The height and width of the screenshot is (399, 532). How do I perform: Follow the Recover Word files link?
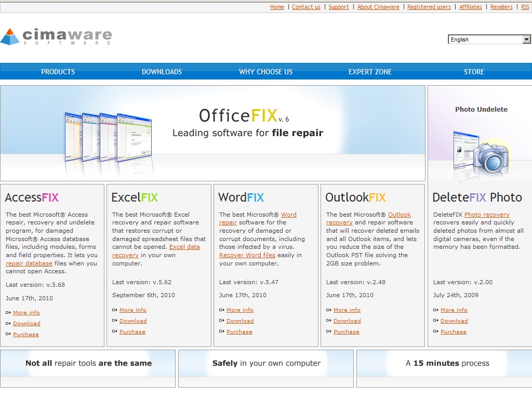[247, 255]
